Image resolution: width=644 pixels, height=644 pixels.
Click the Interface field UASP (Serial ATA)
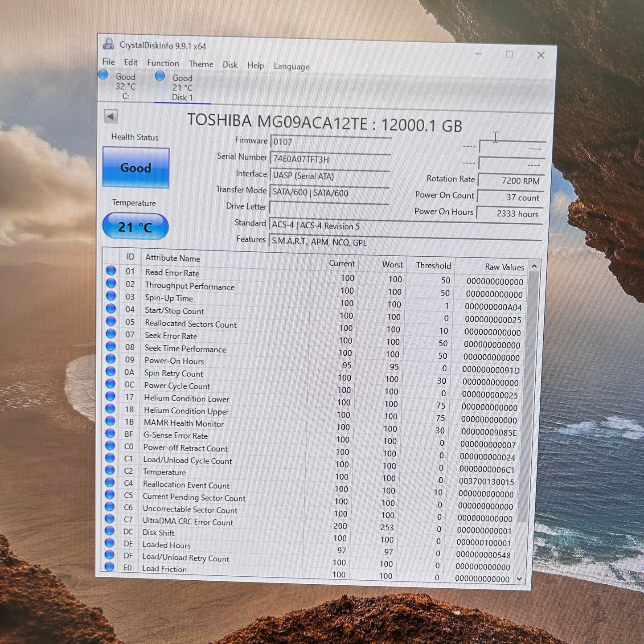(x=330, y=176)
